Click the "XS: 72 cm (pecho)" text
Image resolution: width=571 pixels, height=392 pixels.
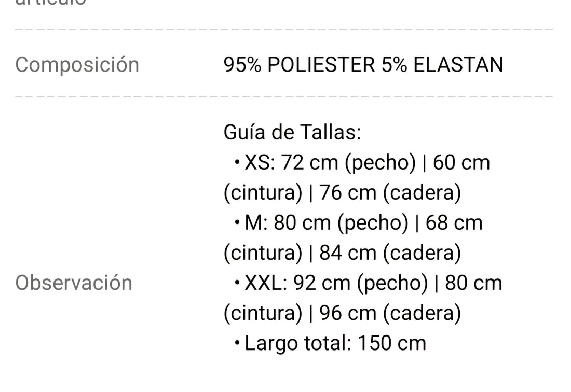tap(330, 163)
